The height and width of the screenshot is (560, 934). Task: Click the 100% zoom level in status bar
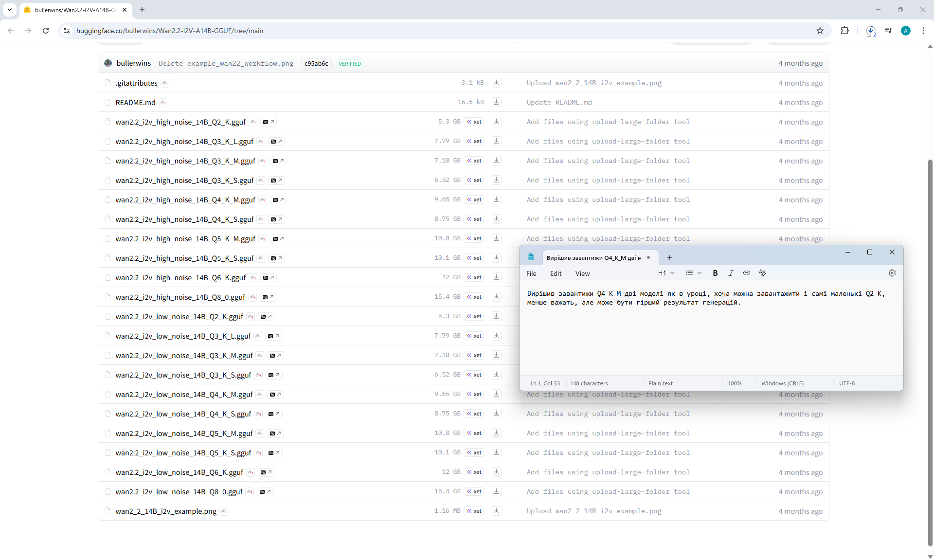click(x=735, y=383)
